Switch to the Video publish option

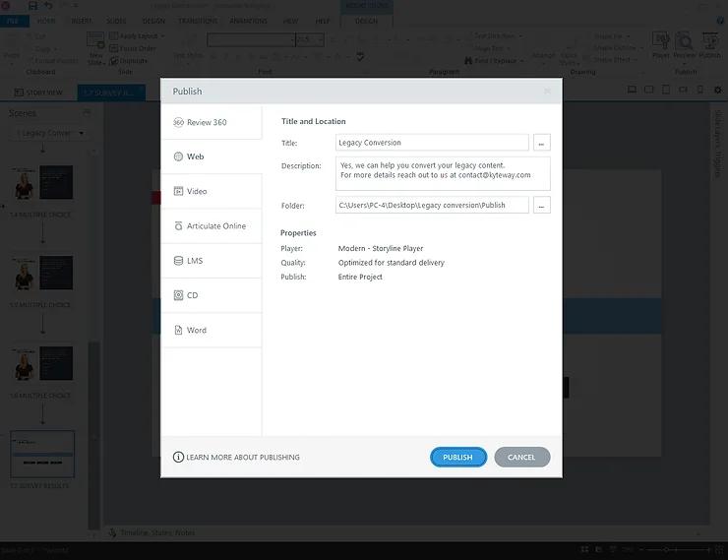pyautogui.click(x=212, y=191)
